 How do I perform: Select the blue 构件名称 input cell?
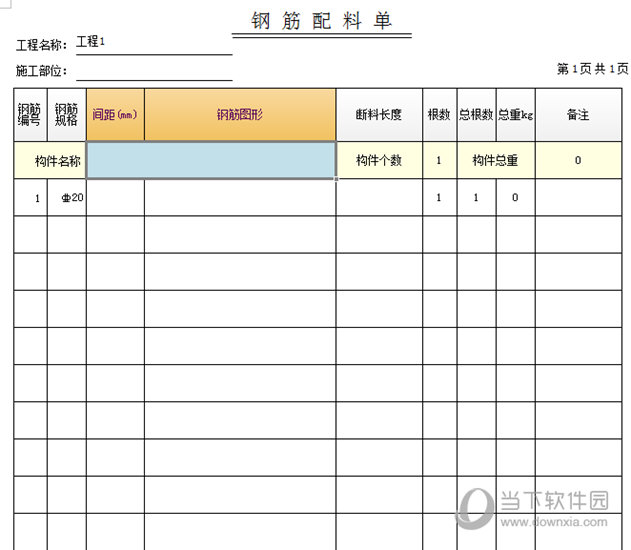pos(211,160)
